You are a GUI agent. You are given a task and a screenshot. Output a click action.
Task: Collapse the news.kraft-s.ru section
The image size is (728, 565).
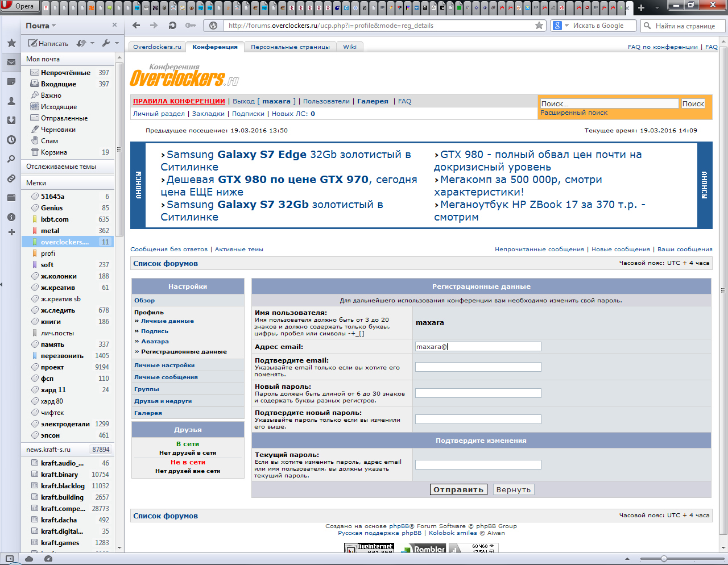[68, 450]
